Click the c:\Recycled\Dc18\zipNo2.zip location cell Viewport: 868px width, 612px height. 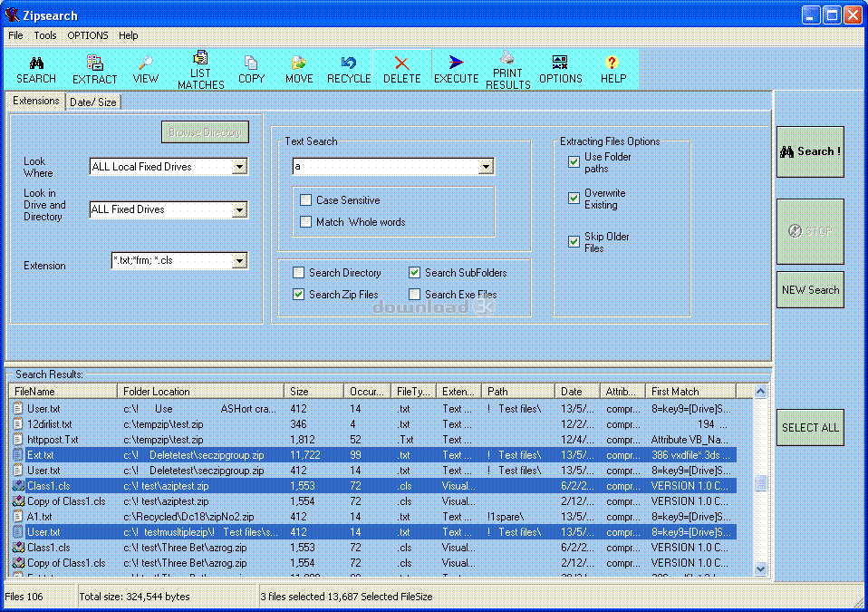tap(188, 516)
